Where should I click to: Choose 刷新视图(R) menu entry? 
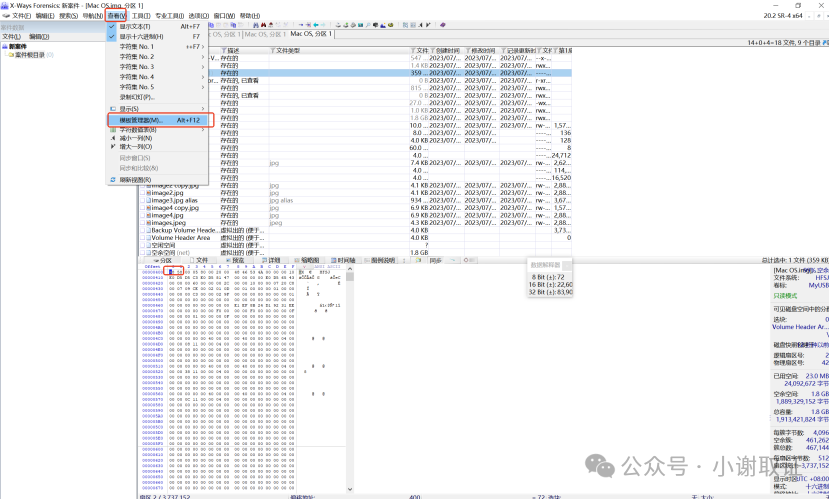157,180
